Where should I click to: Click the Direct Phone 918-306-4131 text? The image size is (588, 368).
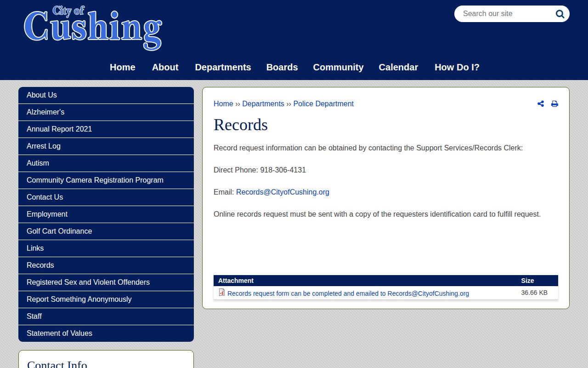[x=260, y=170]
